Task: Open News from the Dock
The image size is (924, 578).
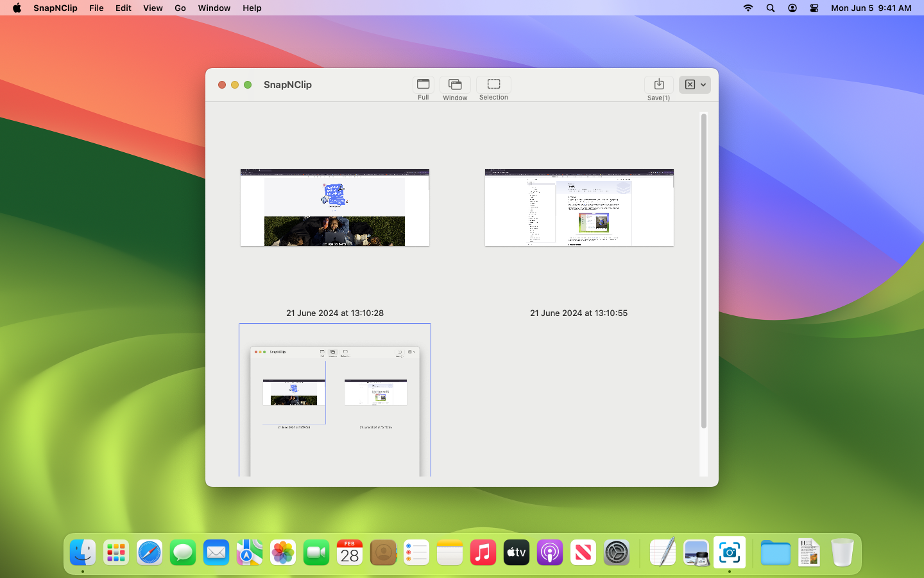Action: 583,552
